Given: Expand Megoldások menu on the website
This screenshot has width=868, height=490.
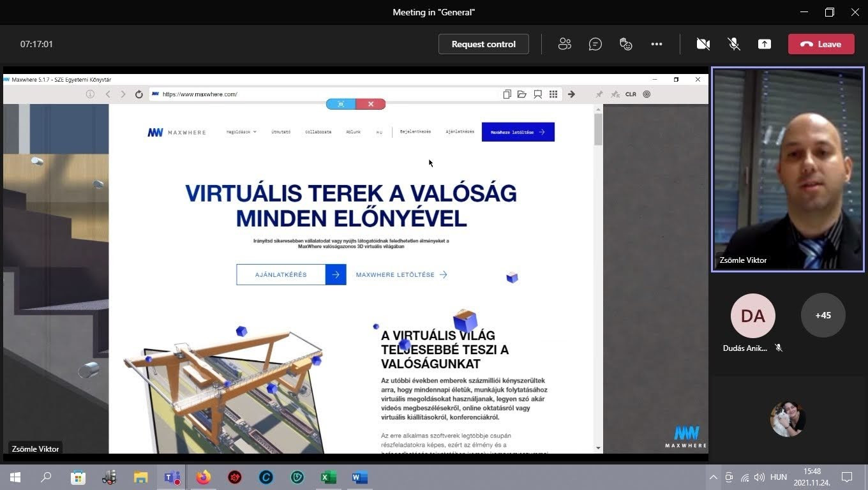Looking at the screenshot, I should pos(241,132).
